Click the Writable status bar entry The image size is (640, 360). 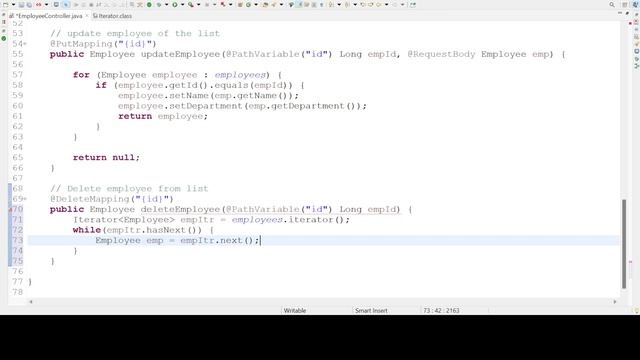click(295, 311)
